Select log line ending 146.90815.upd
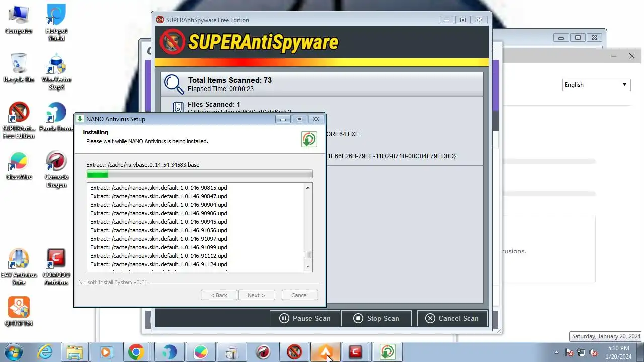 (158, 188)
